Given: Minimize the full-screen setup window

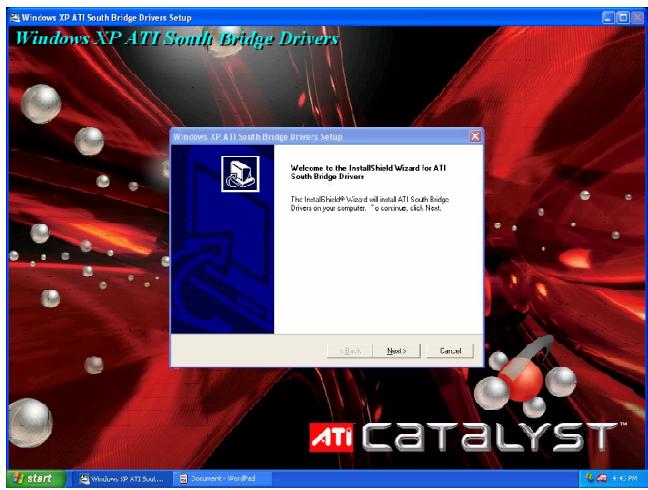Looking at the screenshot, I should (x=608, y=18).
